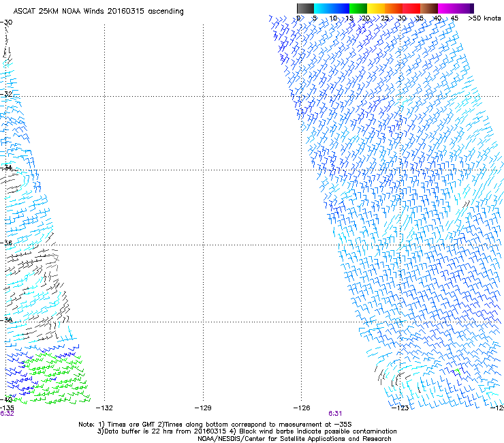This screenshot has width=504, height=443.
Task: Click the '25' legend scale label
Action: click(385, 18)
